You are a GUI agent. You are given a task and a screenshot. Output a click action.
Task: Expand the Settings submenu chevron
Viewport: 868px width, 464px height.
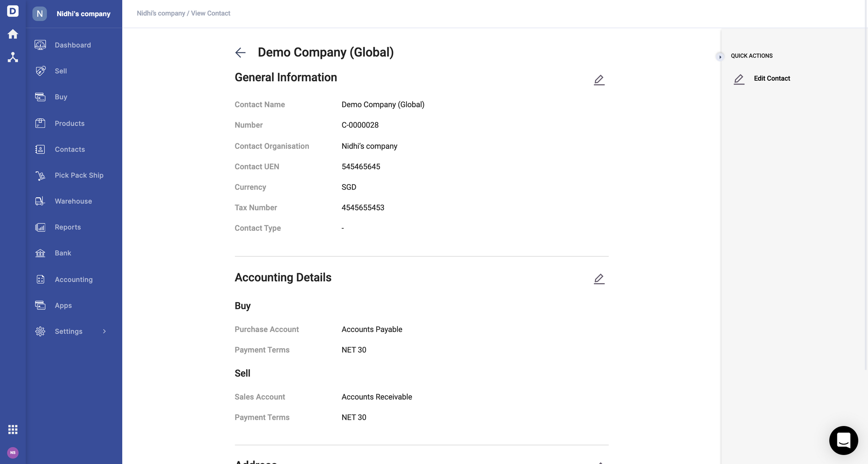pyautogui.click(x=104, y=331)
